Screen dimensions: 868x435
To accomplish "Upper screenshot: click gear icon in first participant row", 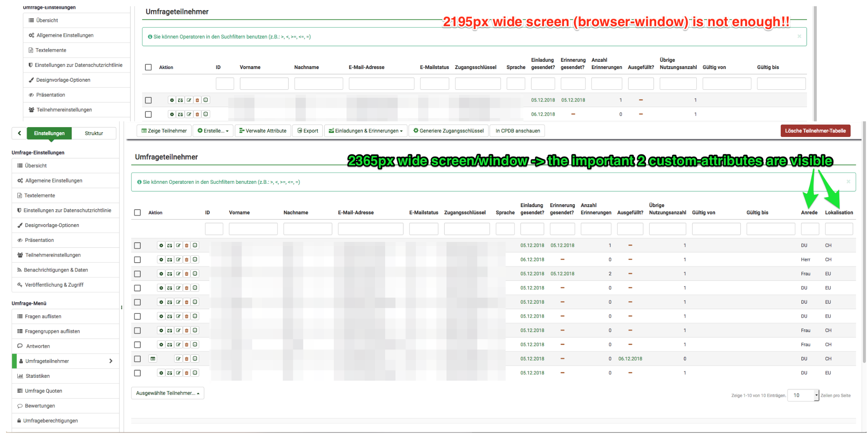I will click(x=172, y=100).
